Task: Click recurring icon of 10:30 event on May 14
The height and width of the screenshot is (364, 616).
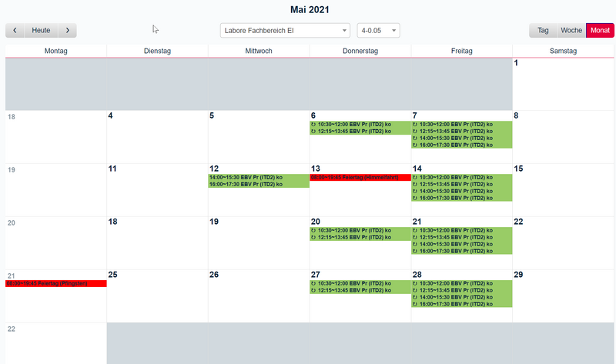Action: 415,178
